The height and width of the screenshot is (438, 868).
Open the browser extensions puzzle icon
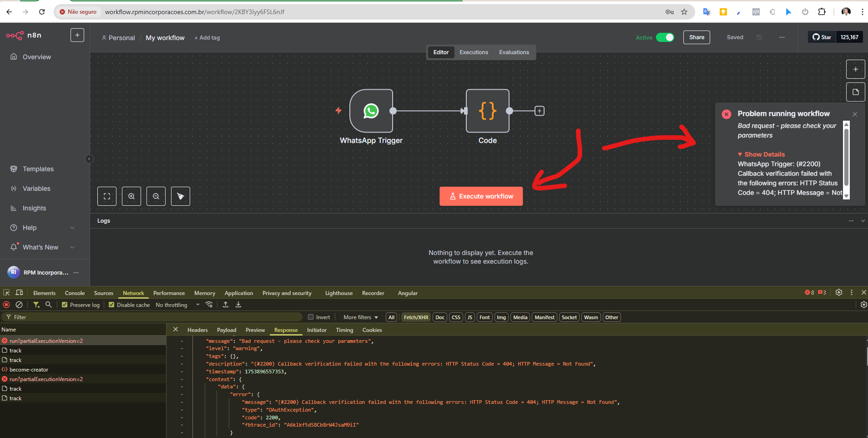click(x=822, y=12)
